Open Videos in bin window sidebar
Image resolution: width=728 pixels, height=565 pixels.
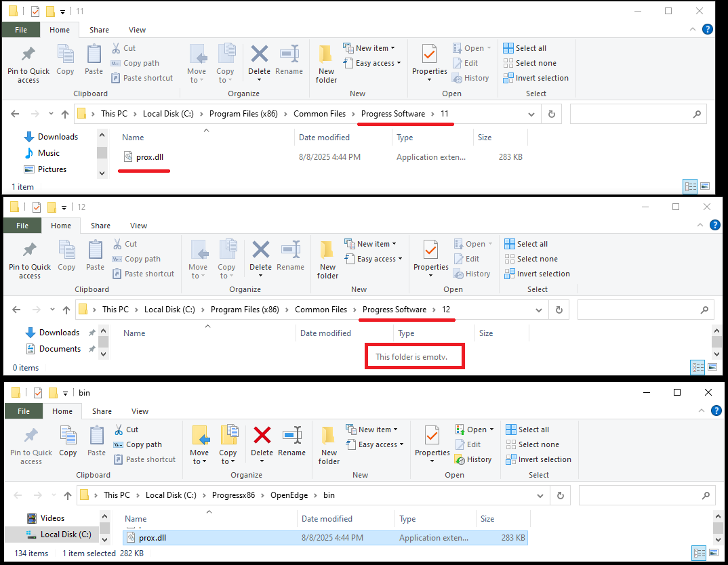coord(45,518)
